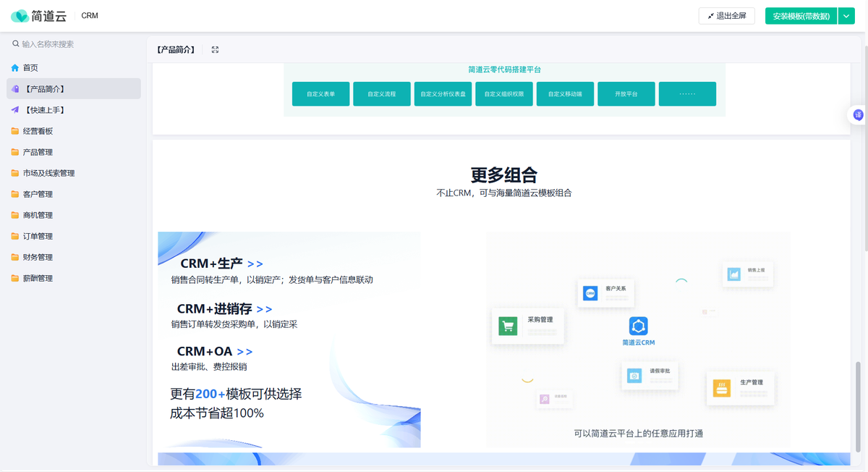Image resolution: width=868 pixels, height=472 pixels.
Task: Click the 销售上报 chart icon
Action: (x=734, y=274)
